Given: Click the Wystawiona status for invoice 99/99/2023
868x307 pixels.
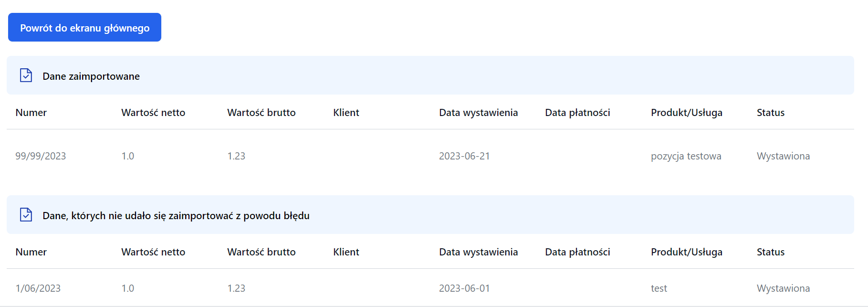Looking at the screenshot, I should (x=783, y=156).
